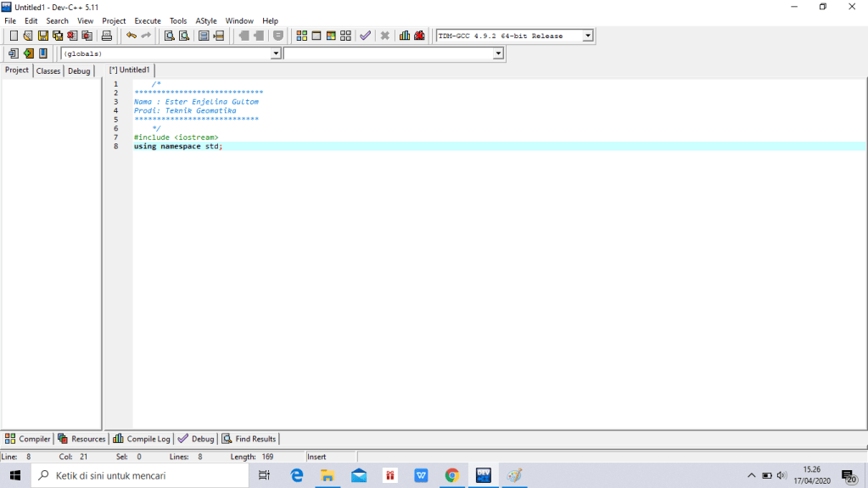Click the Compile icon with four colored squares
Image resolution: width=868 pixels, height=488 pixels.
(x=302, y=36)
